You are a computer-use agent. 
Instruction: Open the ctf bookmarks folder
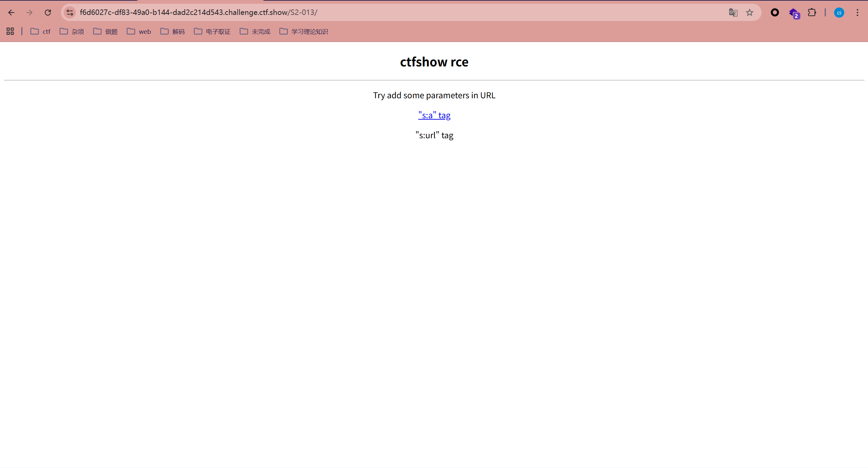(40, 32)
